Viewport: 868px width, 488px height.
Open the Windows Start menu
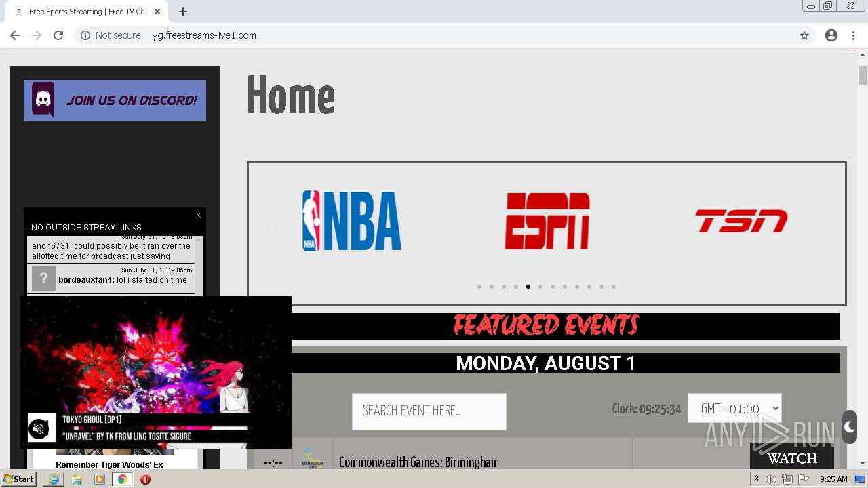click(19, 479)
